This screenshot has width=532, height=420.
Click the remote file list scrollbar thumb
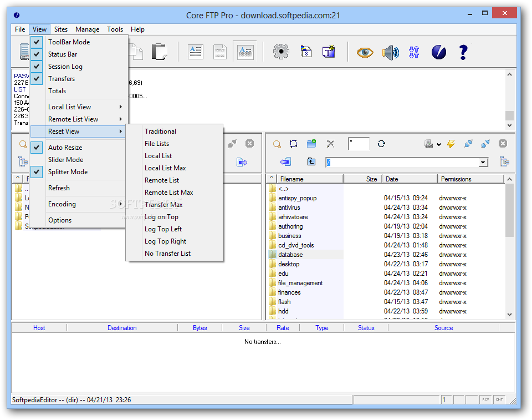[509, 211]
